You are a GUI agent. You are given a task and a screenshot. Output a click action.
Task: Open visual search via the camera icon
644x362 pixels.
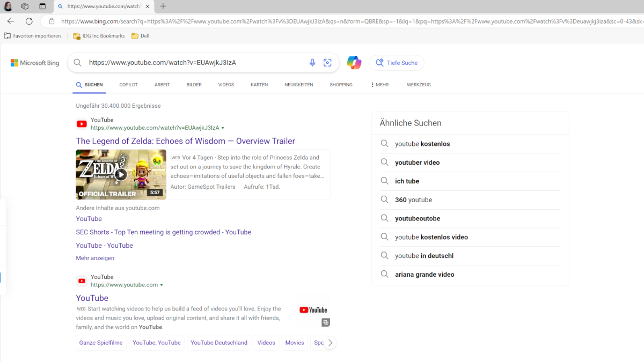(x=327, y=62)
